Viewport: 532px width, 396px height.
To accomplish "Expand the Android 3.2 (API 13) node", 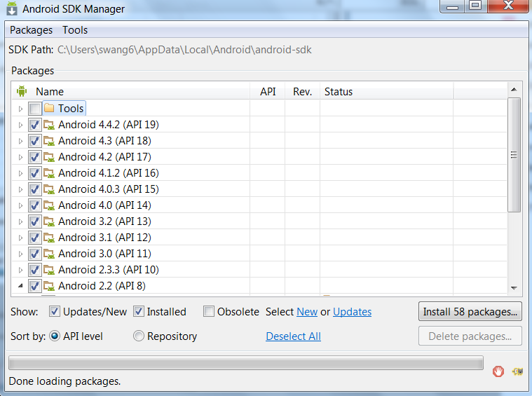I will [x=21, y=222].
